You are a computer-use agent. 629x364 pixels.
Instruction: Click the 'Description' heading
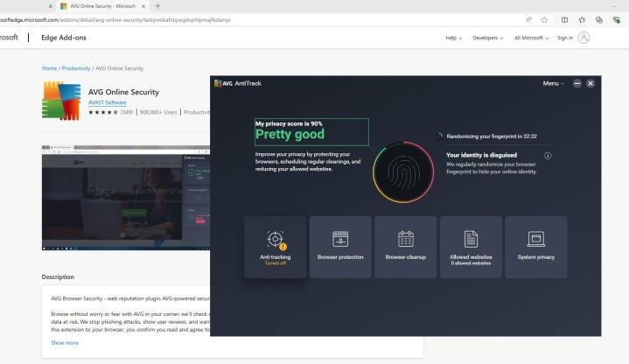(x=58, y=276)
